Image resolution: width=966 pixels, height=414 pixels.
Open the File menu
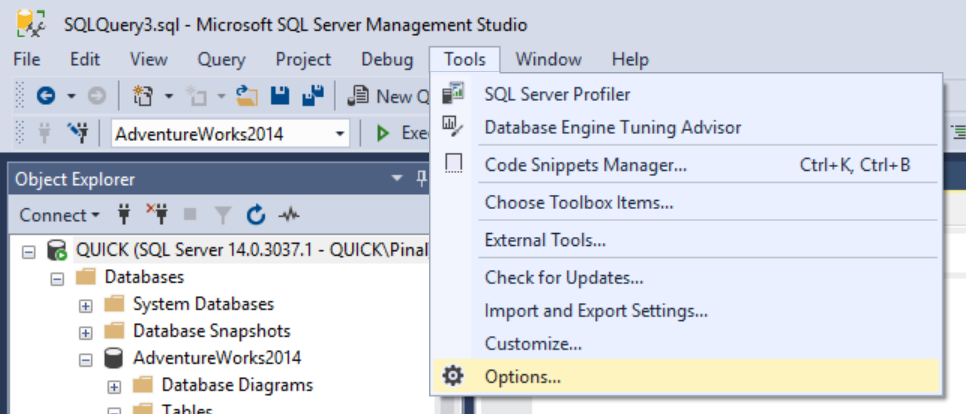[x=26, y=60]
